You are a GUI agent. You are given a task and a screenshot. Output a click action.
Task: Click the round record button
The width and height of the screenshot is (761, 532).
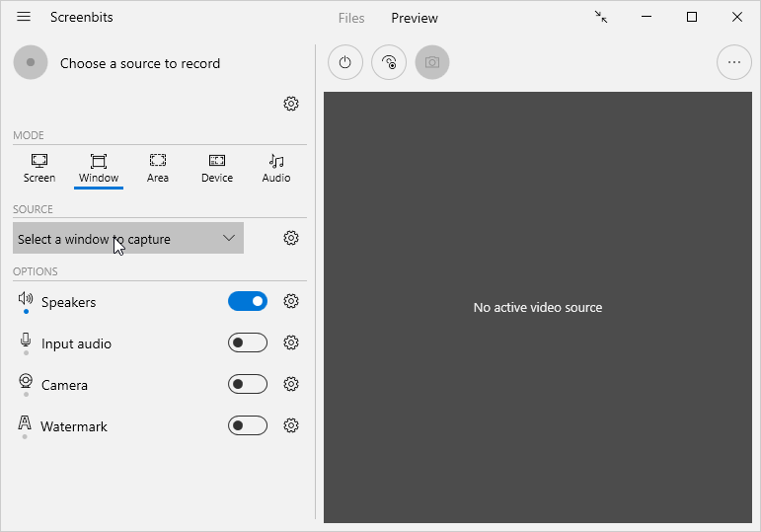point(31,62)
